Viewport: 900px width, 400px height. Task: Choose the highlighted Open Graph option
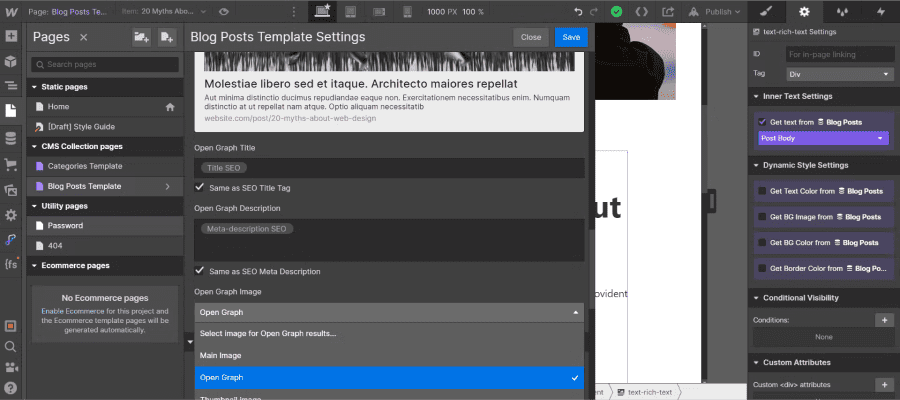[x=389, y=378]
